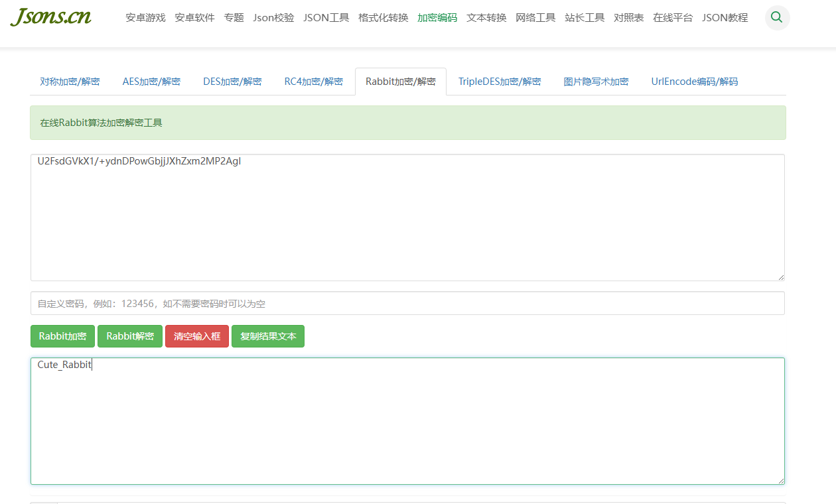Switch to the DES加密/解密 tab
836x504 pixels.
(232, 82)
